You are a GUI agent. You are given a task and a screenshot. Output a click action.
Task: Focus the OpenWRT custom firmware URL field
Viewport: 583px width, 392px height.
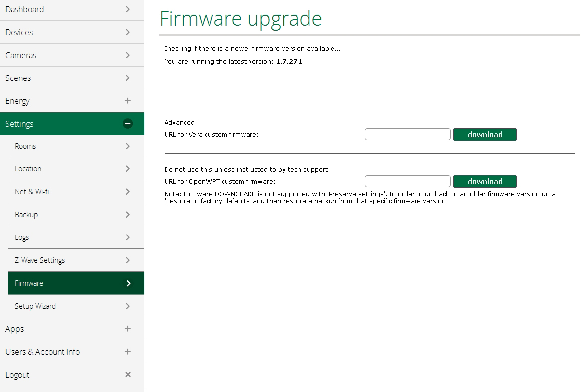coord(408,182)
